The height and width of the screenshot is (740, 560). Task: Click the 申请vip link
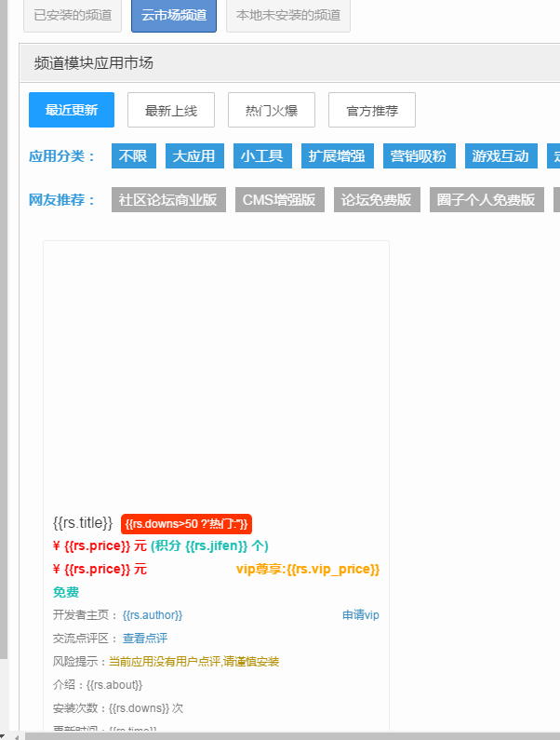(x=360, y=615)
